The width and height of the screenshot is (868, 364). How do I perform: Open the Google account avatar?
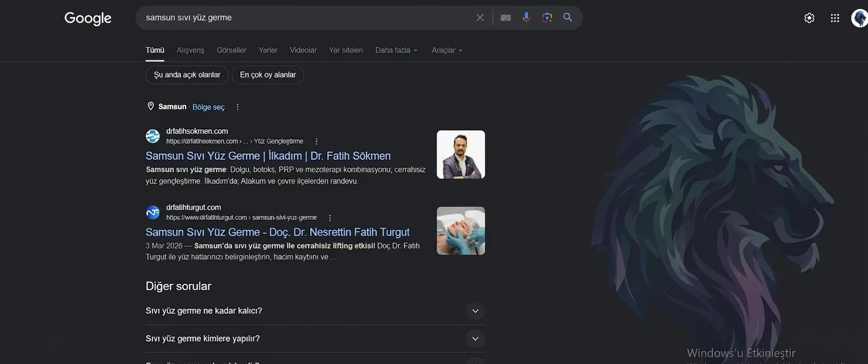(859, 18)
